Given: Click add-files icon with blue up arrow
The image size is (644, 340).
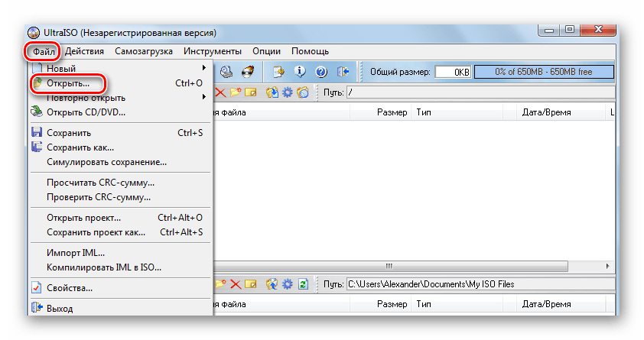Looking at the screenshot, I should tap(272, 283).
